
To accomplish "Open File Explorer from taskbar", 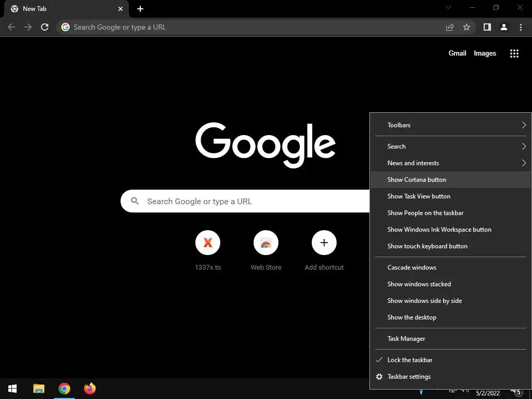I will pyautogui.click(x=38, y=389).
